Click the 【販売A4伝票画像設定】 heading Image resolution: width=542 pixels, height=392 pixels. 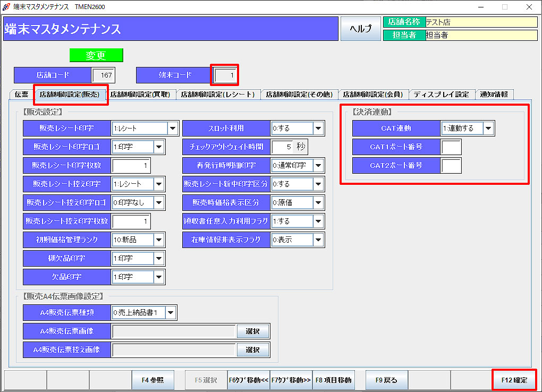tap(63, 296)
